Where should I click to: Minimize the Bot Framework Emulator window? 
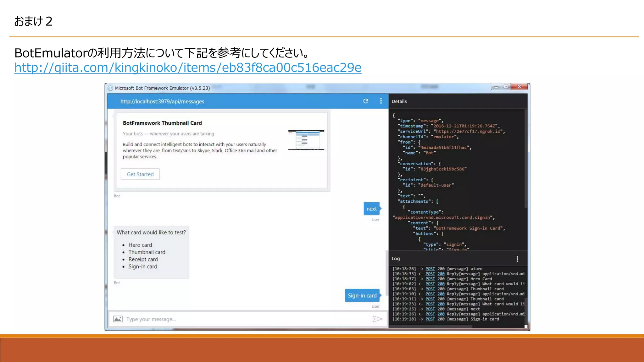pyautogui.click(x=496, y=87)
